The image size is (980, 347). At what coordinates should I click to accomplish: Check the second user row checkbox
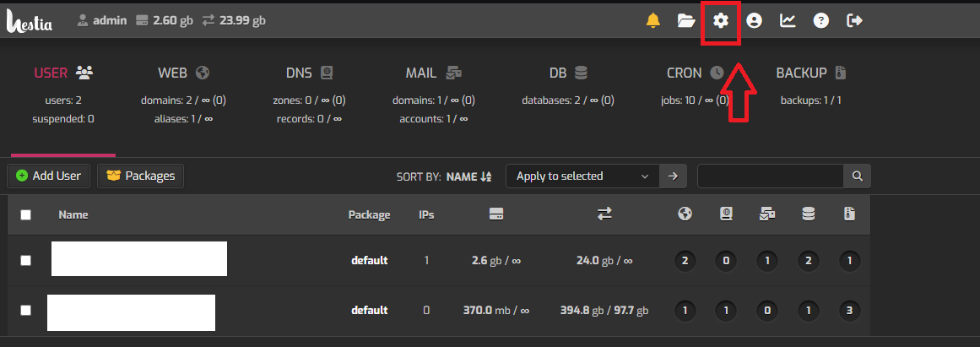pyautogui.click(x=26, y=310)
